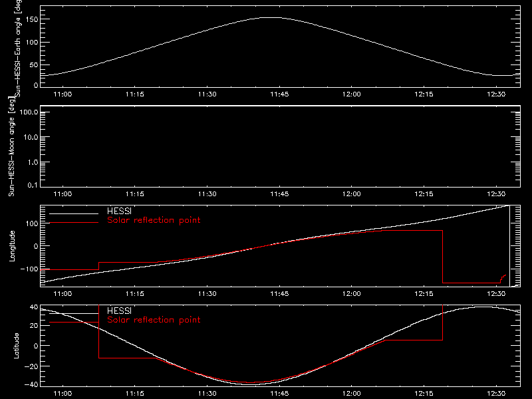532x399 pixels.
Task: Select Solar reflection point legend in Latitude plot
Action: (154, 320)
